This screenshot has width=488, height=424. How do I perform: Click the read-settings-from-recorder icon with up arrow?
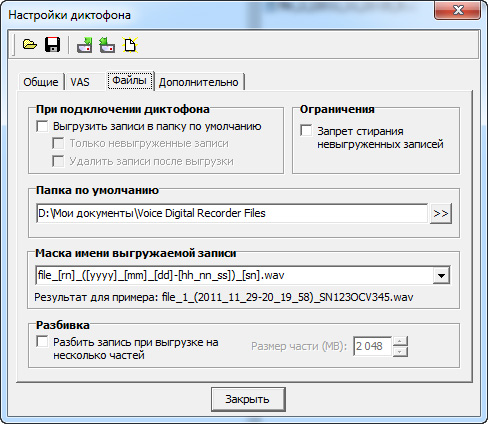(x=107, y=45)
